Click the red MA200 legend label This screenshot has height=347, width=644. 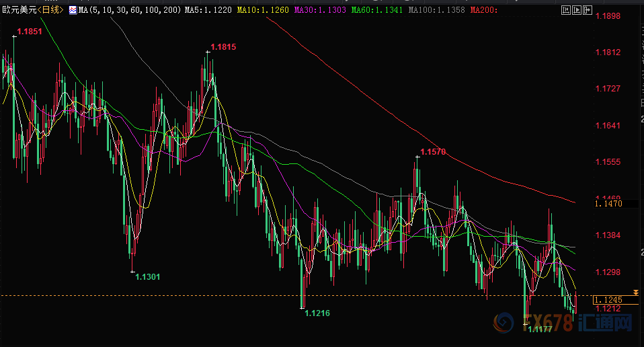click(484, 11)
